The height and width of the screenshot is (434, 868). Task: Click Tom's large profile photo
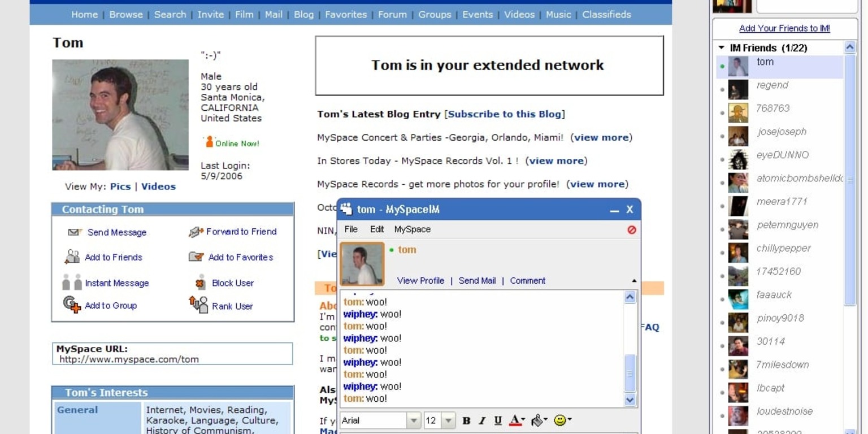[x=120, y=115]
